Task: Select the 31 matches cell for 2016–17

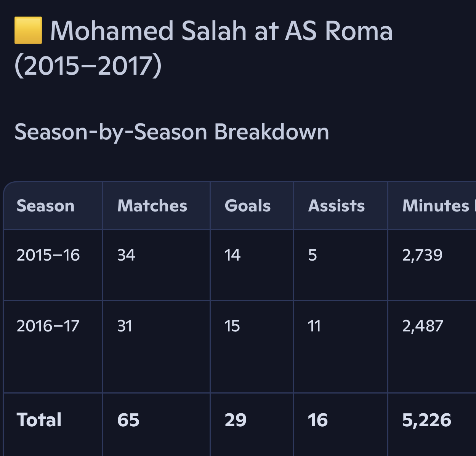Action: (x=125, y=326)
